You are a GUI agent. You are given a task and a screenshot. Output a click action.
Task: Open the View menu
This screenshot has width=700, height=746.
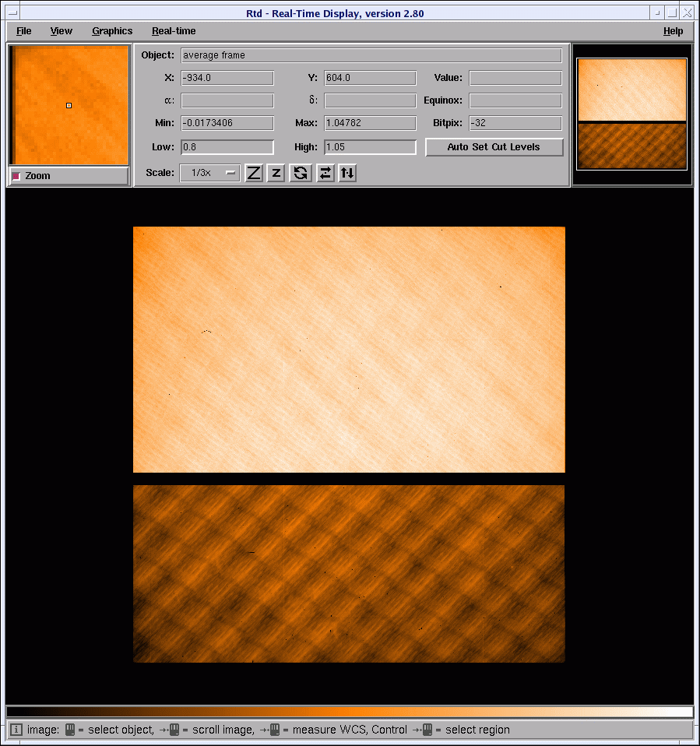click(61, 31)
